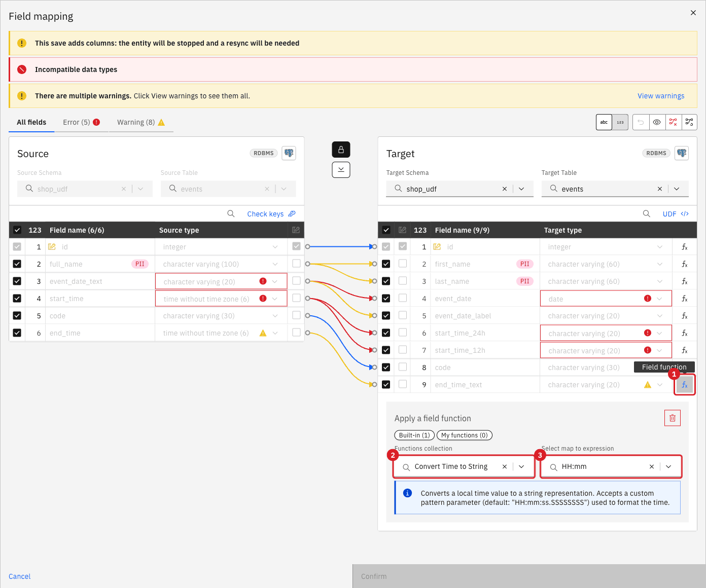Uncheck the source full_name row checkbox
This screenshot has width=706, height=588.
click(x=17, y=264)
